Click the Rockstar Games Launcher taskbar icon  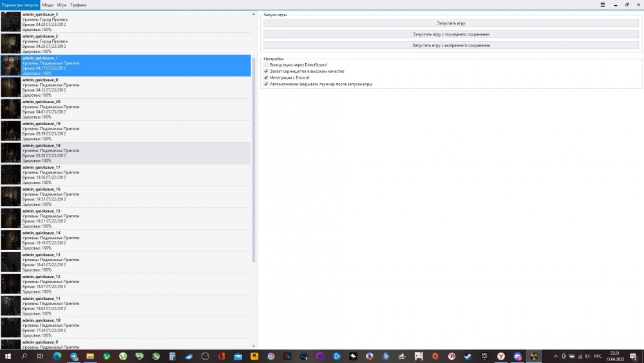(x=254, y=356)
